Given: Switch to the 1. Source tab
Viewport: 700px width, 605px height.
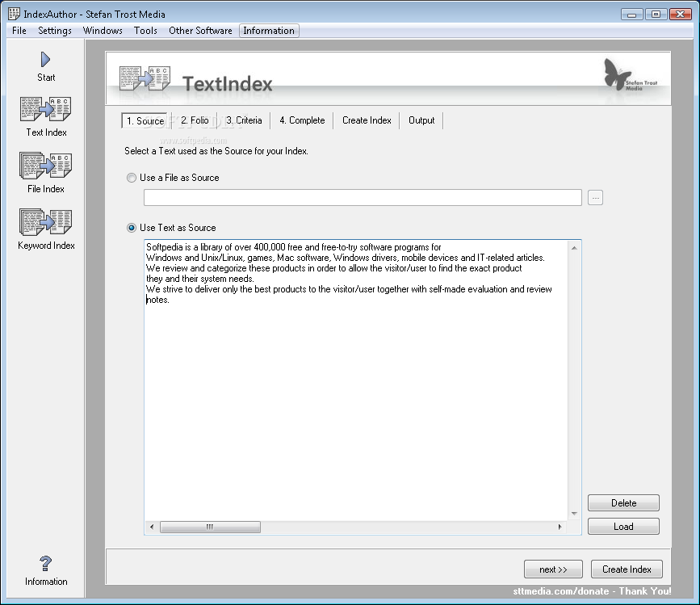Looking at the screenshot, I should [145, 121].
